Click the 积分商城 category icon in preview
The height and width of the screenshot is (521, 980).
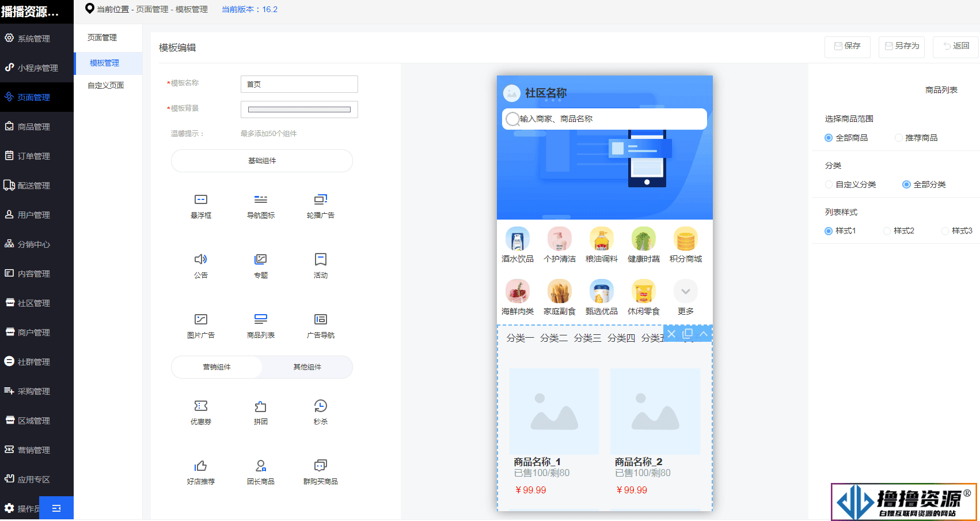(x=686, y=239)
